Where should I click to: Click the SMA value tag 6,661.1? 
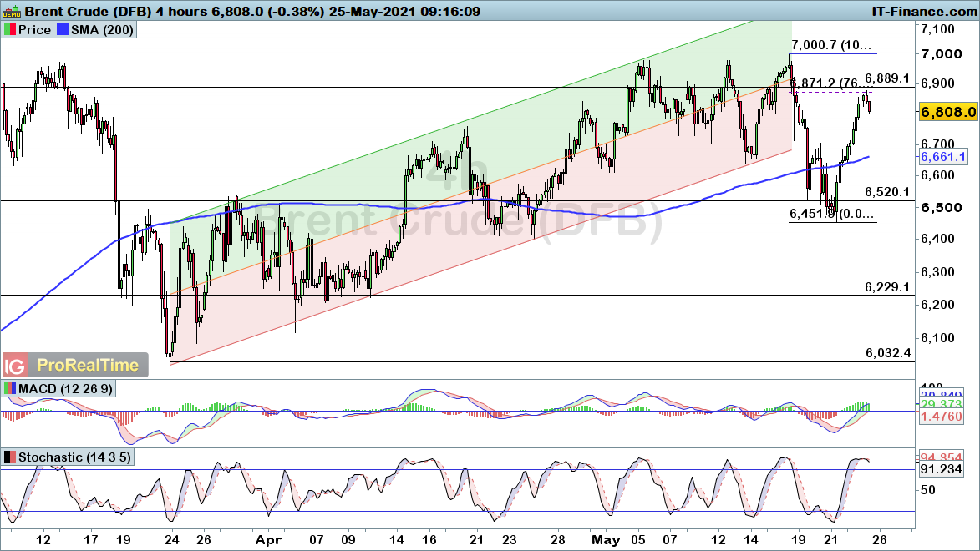[942, 157]
